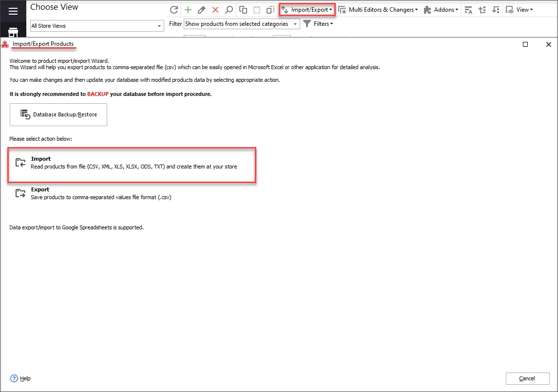This screenshot has height=392, width=558.
Task: Expand the All Store Views combo box
Action: point(159,26)
